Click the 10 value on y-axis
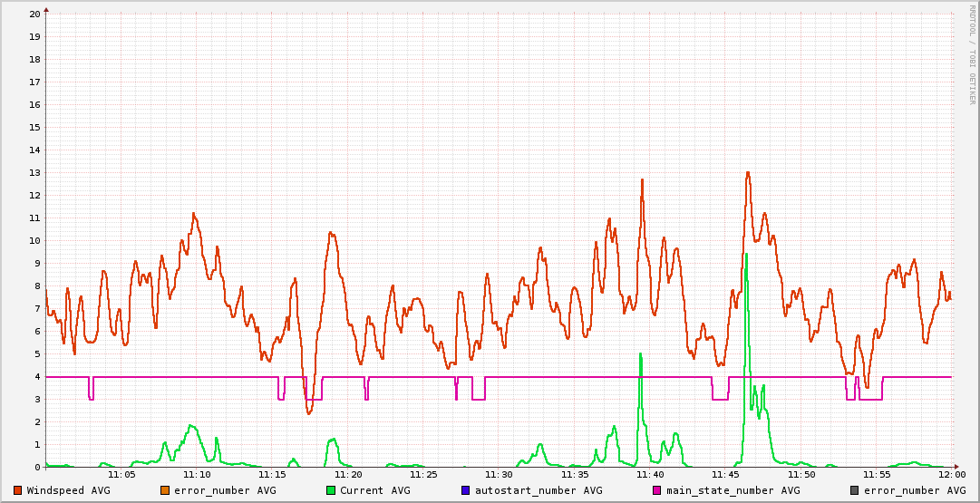Screen dimensions: 980x503 coord(34,240)
